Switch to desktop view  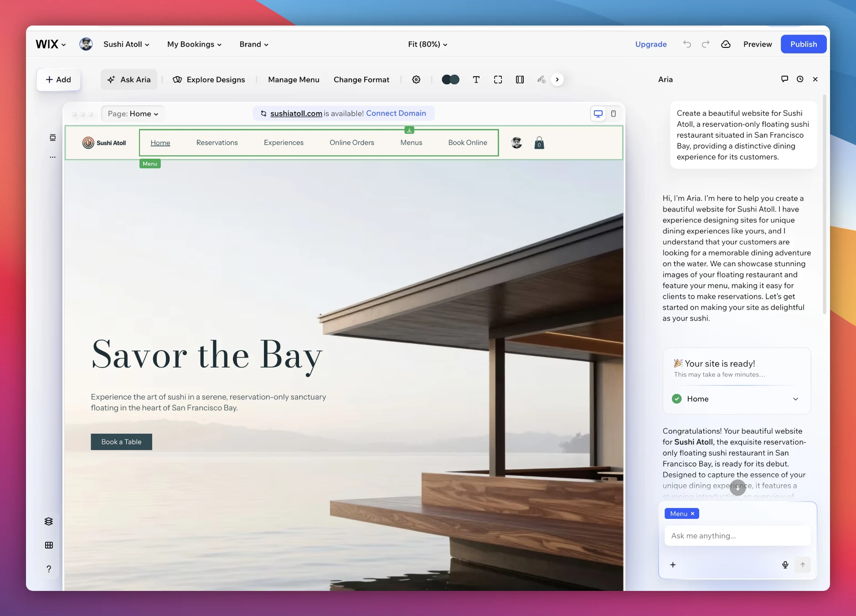(598, 114)
